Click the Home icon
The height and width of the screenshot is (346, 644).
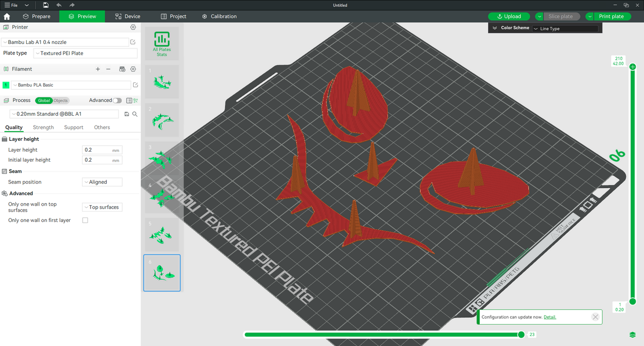(x=7, y=16)
